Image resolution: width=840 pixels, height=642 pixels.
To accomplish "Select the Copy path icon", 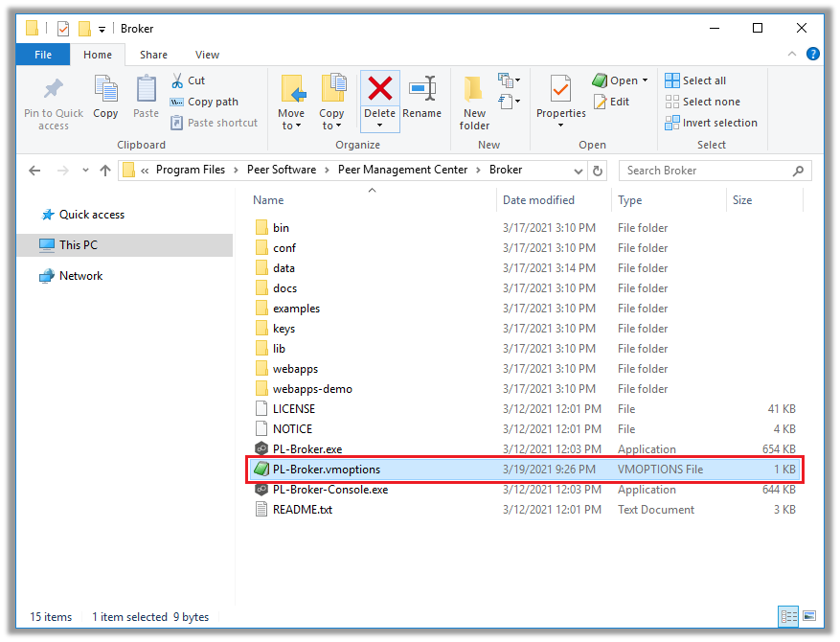I will point(180,102).
